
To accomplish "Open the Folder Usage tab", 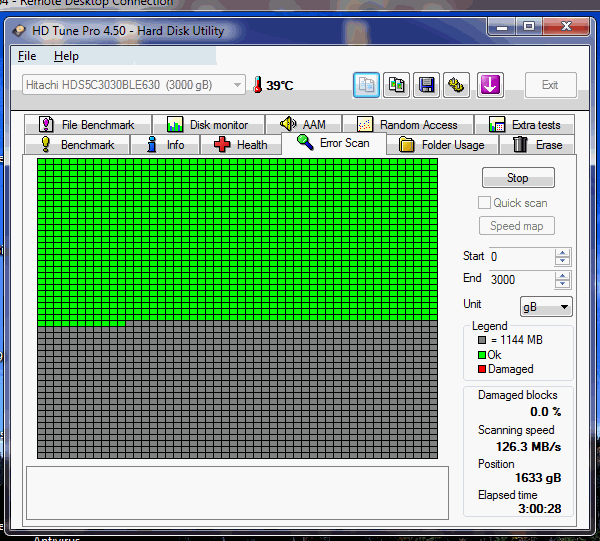I will [x=442, y=145].
